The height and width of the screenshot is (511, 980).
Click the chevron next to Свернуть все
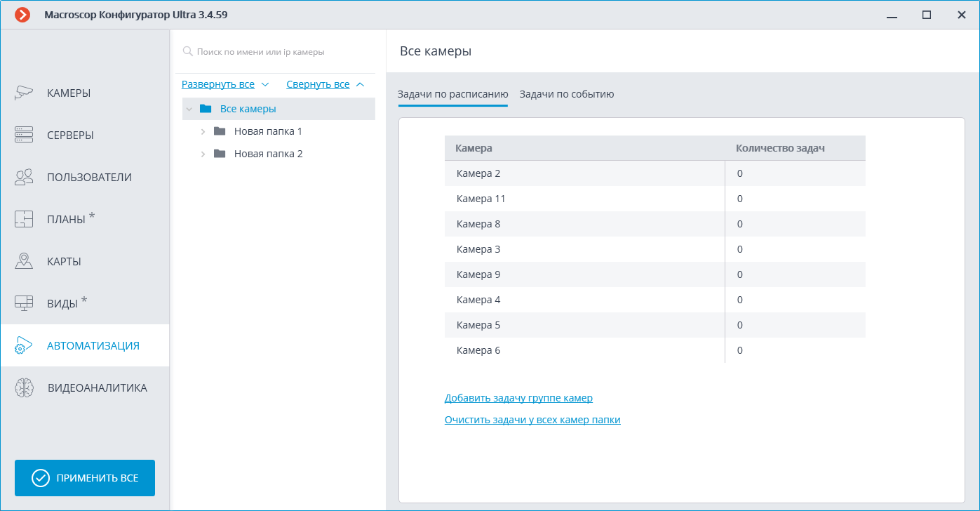[x=360, y=84]
